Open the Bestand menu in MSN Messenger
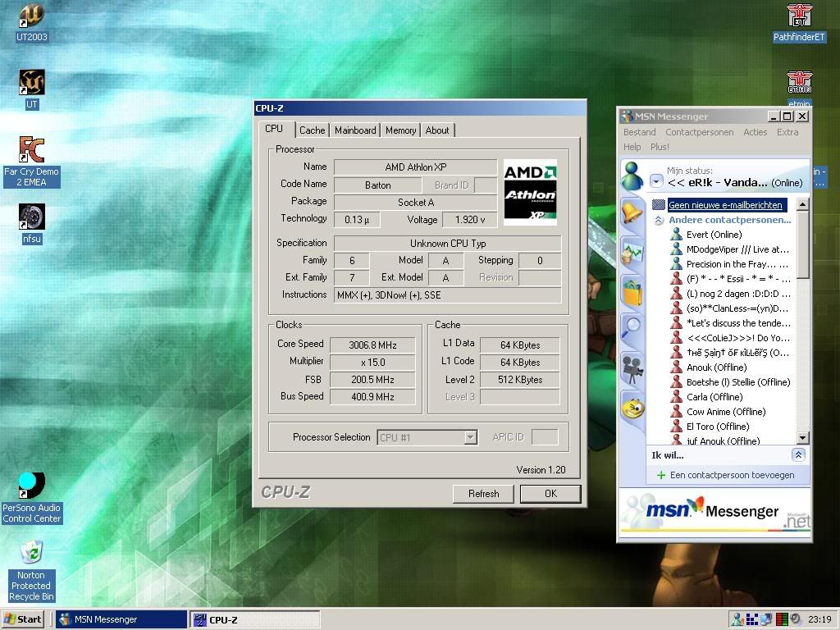This screenshot has height=630, width=840. (640, 132)
